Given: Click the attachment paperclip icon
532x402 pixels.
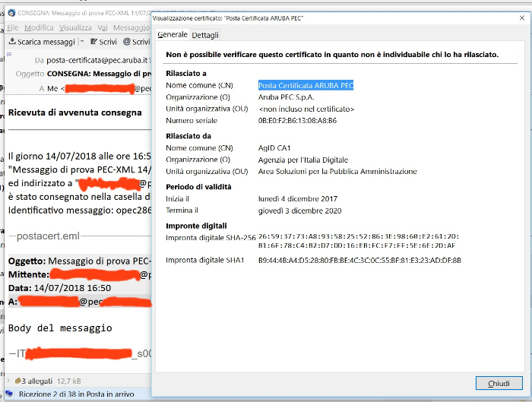Looking at the screenshot, I should click(x=18, y=381).
